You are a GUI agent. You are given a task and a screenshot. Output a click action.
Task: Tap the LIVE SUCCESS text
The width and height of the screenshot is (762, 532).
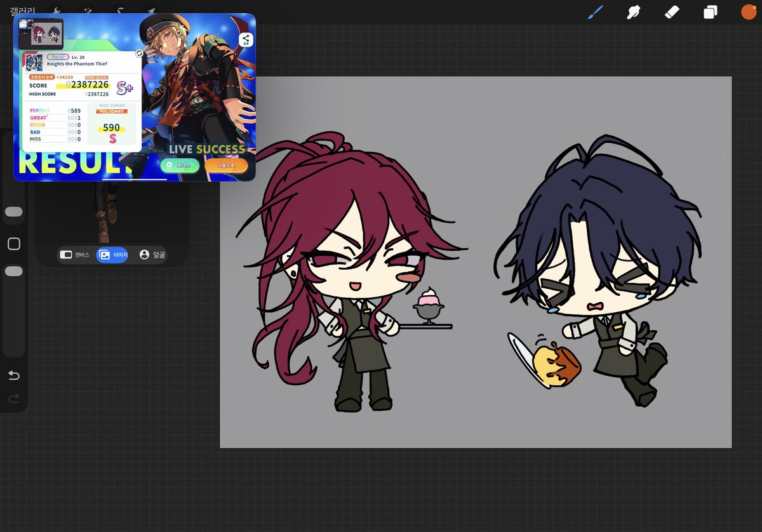tap(207, 149)
